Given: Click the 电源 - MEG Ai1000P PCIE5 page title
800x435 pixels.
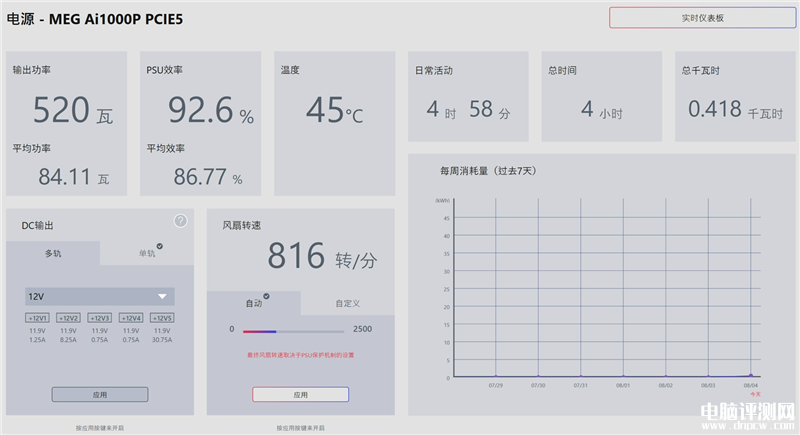Looking at the screenshot, I should pos(95,19).
